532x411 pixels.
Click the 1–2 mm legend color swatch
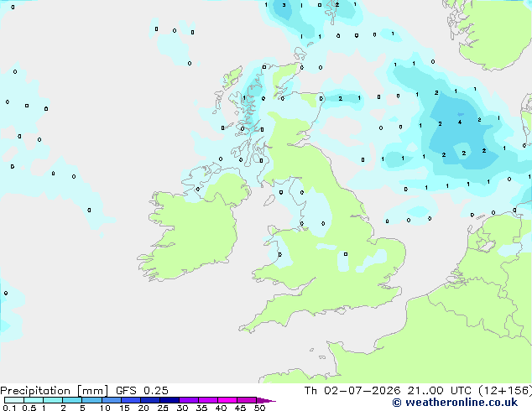point(53,400)
